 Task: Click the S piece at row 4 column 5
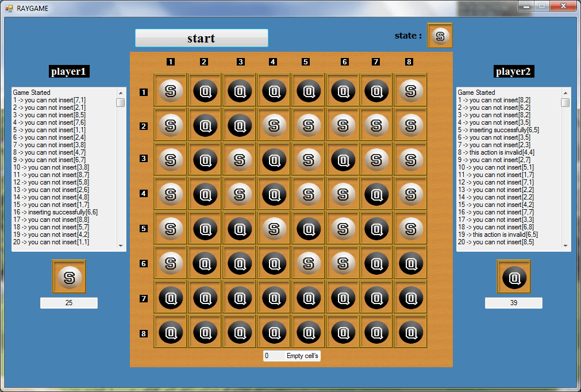(309, 194)
